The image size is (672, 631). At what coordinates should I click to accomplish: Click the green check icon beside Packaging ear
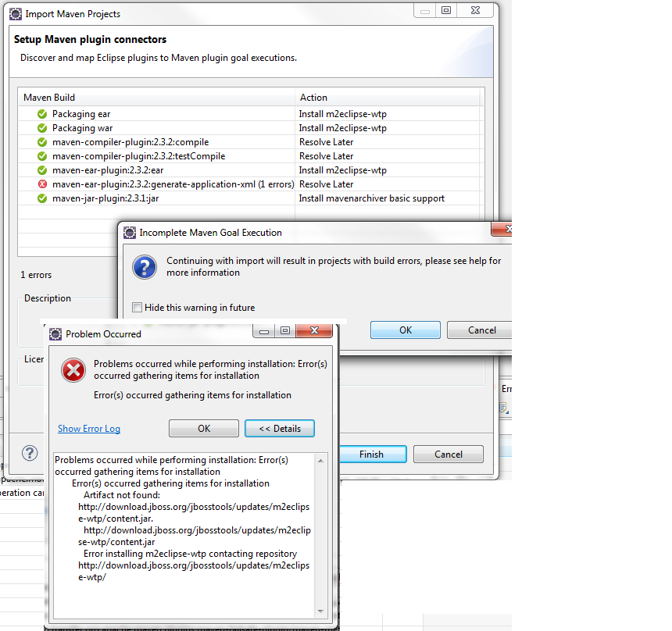(x=42, y=114)
